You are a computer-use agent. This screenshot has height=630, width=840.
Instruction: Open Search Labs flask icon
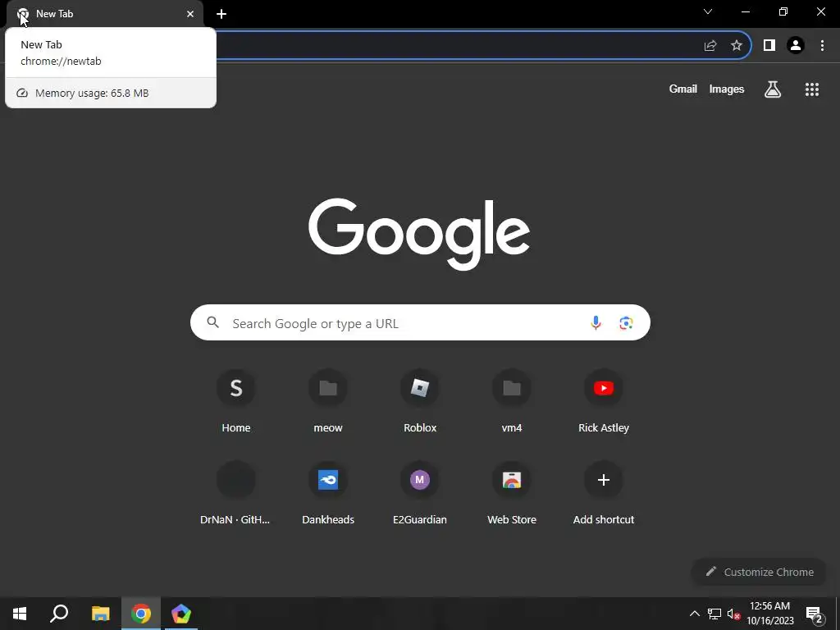coord(773,89)
